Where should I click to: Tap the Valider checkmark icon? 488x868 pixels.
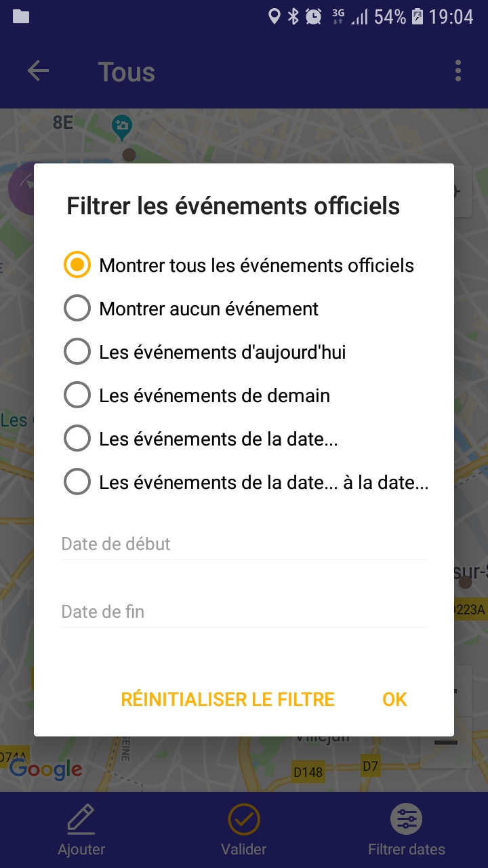point(244,820)
